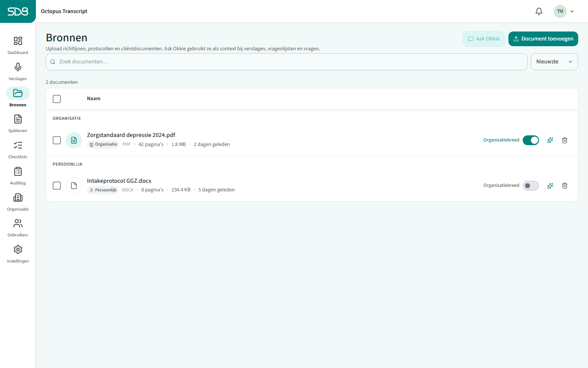Open the Instellingen menu item
The height and width of the screenshot is (368, 588).
click(x=18, y=254)
